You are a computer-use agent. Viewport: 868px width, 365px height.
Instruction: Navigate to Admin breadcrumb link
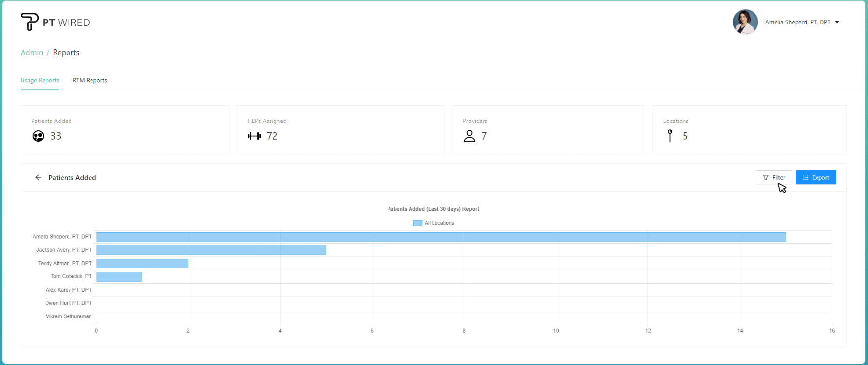click(x=32, y=52)
